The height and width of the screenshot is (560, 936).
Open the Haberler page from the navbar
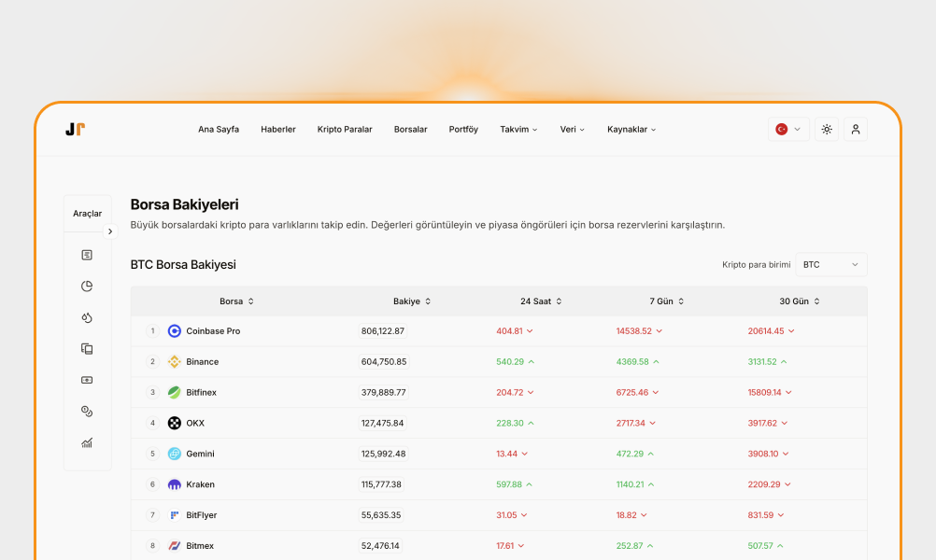278,129
